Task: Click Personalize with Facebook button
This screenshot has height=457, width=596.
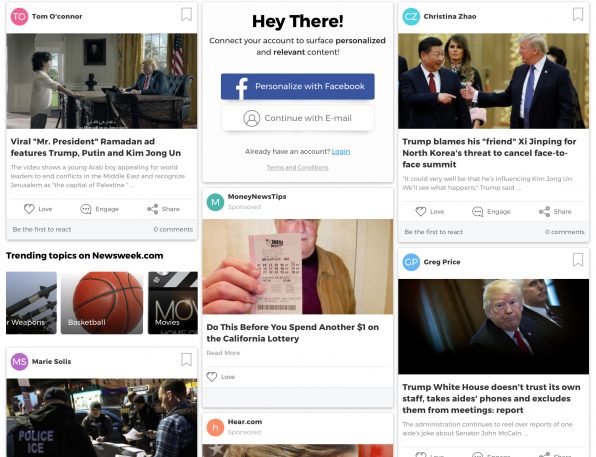Action: coord(298,86)
